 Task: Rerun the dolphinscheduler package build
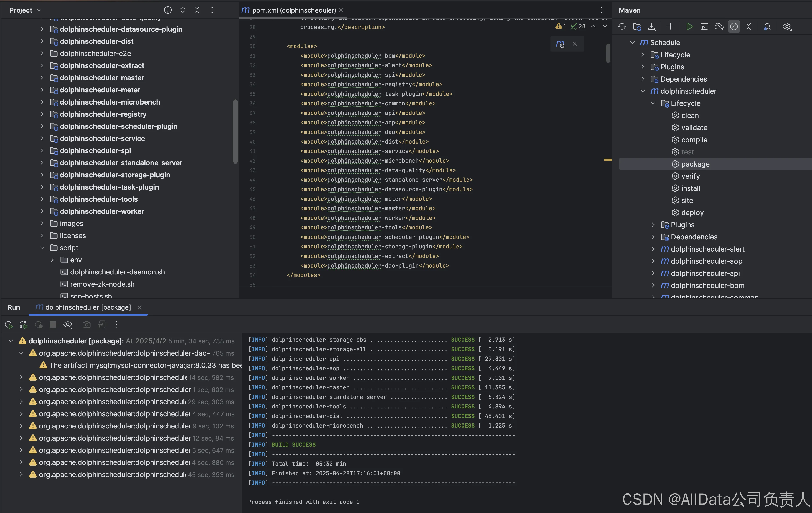(9, 325)
